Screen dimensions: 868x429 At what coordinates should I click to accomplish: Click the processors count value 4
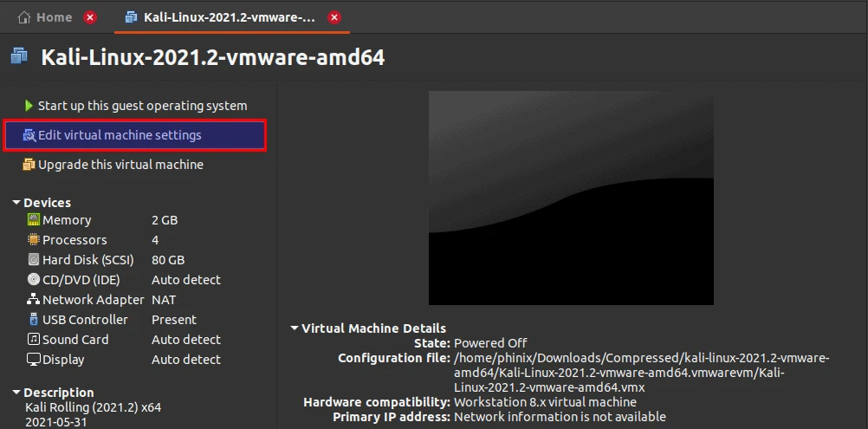click(x=155, y=240)
